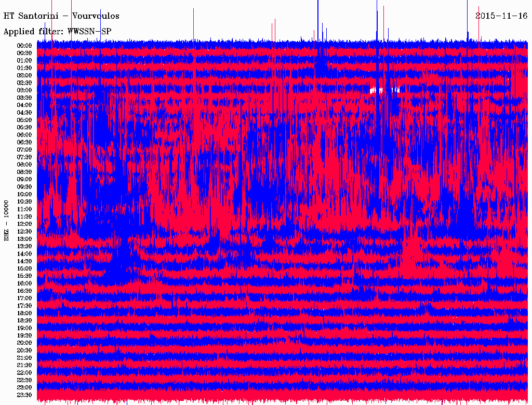This screenshot has width=532, height=405.
Task: Select the 04:30 time row label
Action: pos(24,113)
